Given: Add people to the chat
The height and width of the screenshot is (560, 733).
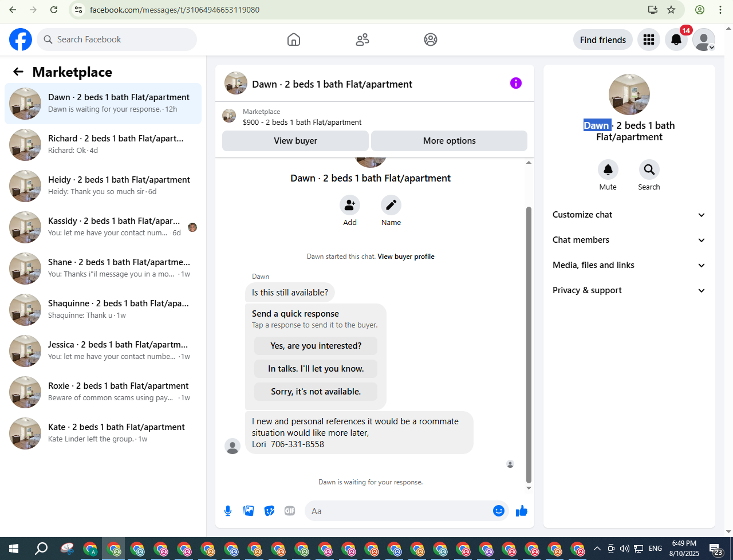Looking at the screenshot, I should 350,205.
